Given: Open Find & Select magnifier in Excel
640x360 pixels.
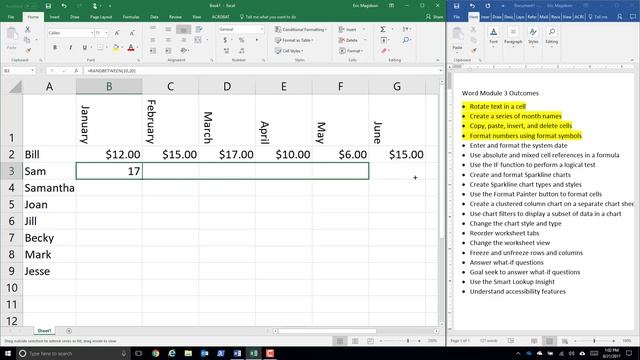Looking at the screenshot, I should pyautogui.click(x=406, y=40).
